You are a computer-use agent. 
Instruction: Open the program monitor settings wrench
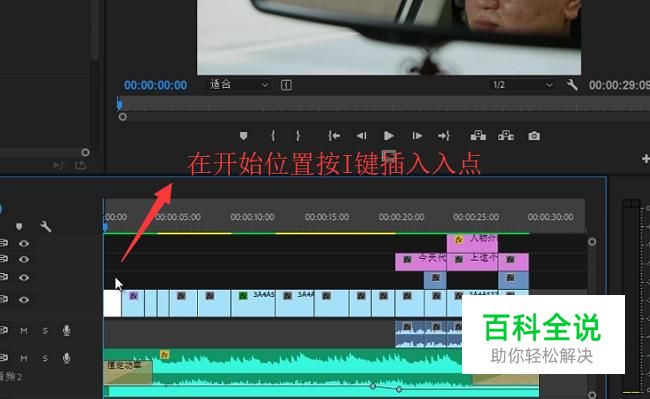(x=572, y=85)
